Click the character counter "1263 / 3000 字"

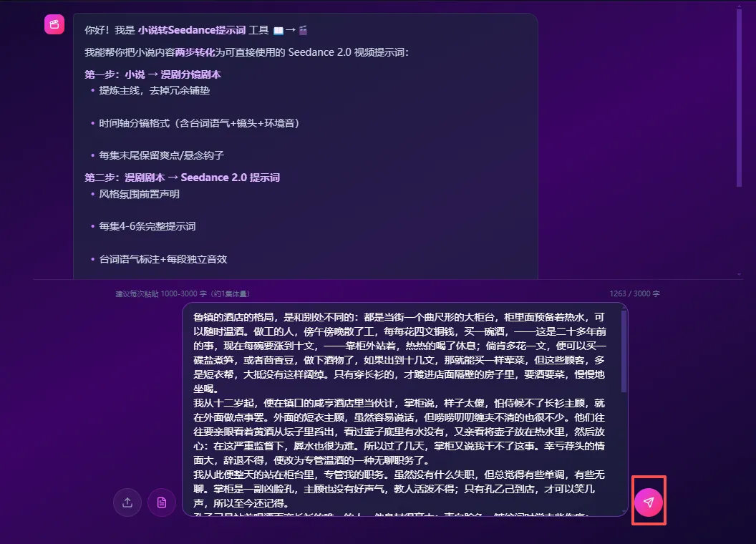pyautogui.click(x=634, y=293)
